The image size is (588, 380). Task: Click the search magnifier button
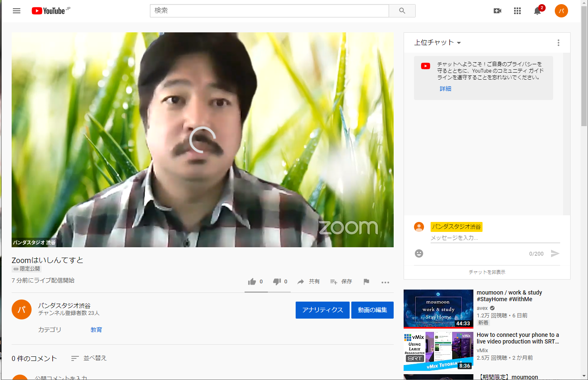click(402, 11)
